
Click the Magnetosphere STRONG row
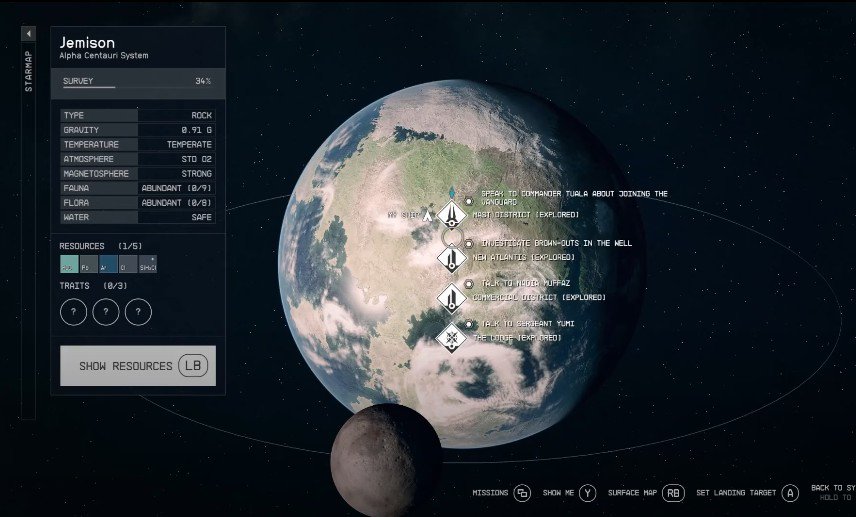tap(138, 174)
